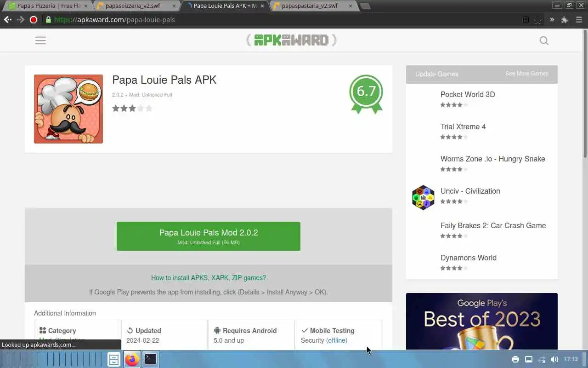Click the page vertical scrollbar
This screenshot has width=588, height=368.
pos(585,94)
